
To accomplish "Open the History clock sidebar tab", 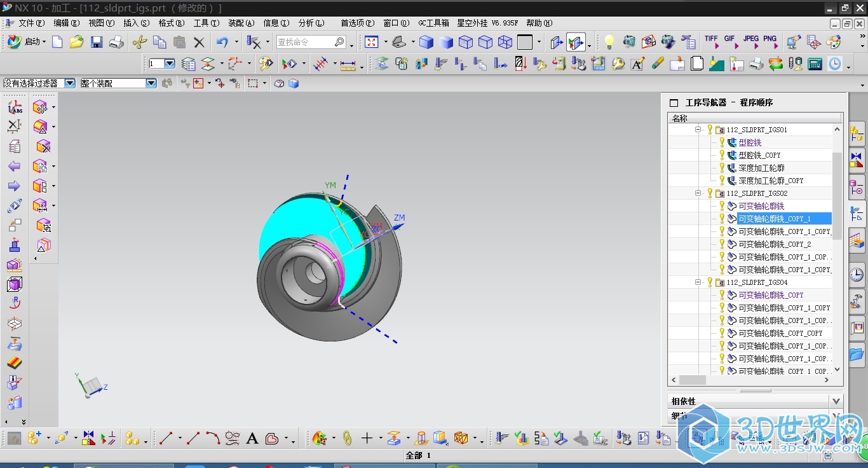I will (857, 275).
